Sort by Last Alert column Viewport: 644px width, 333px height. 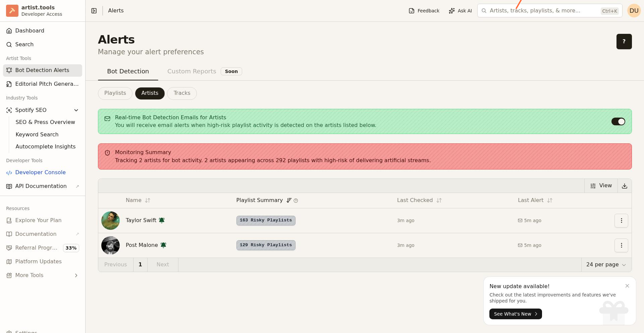535,200
